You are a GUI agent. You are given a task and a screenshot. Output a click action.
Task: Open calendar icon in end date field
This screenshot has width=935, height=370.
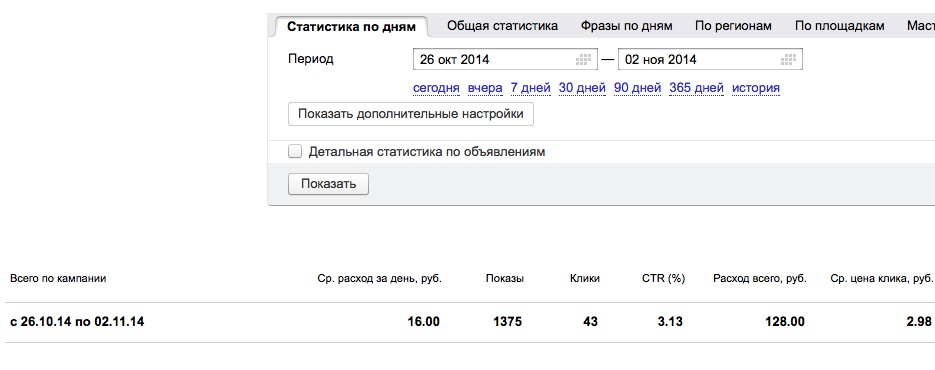788,59
